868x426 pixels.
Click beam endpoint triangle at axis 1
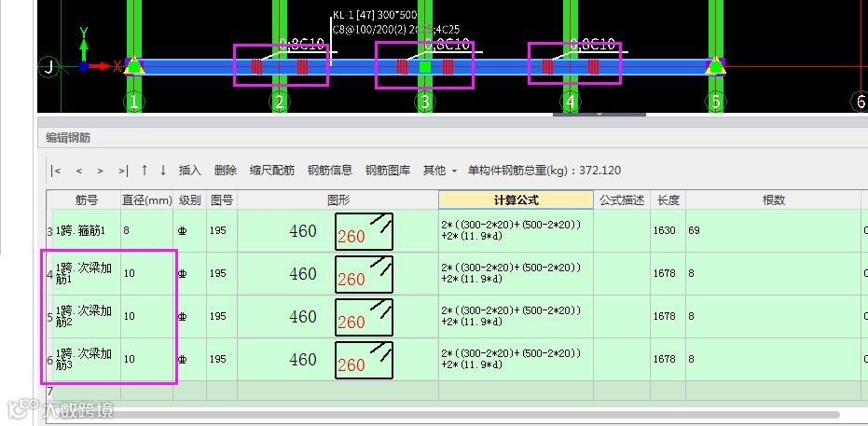tap(134, 66)
